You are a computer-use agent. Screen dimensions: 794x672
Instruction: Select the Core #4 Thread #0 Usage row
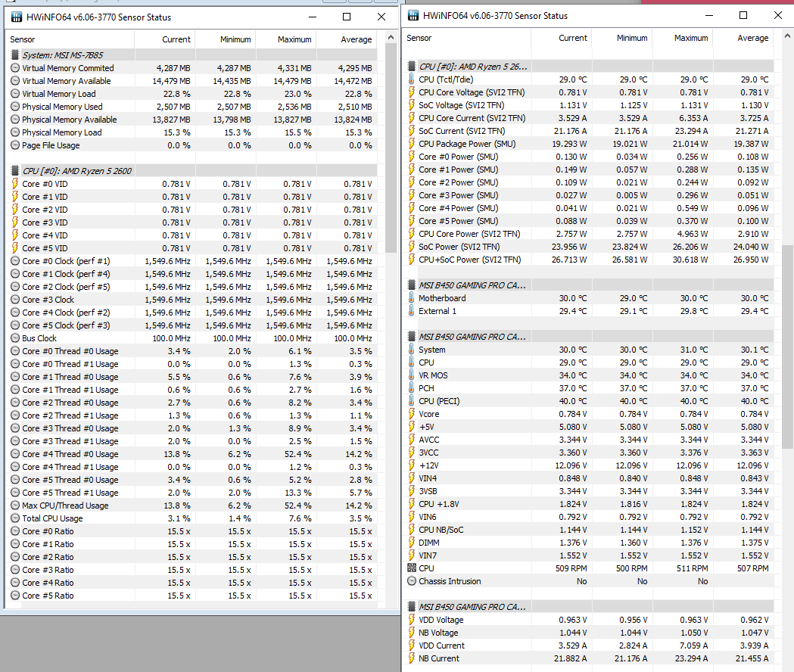point(191,454)
